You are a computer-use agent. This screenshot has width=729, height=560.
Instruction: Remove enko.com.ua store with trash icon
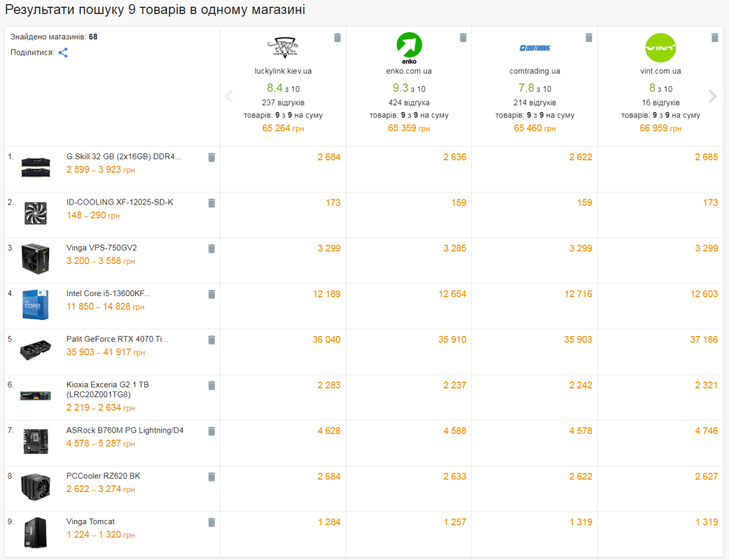[x=463, y=38]
